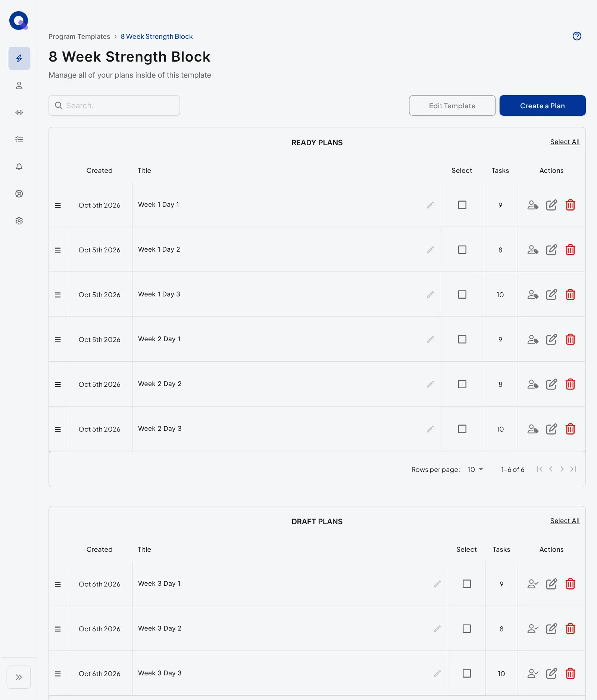The image size is (597, 700).
Task: Edit the Week 1 Day 3 plan
Action: [x=551, y=295]
